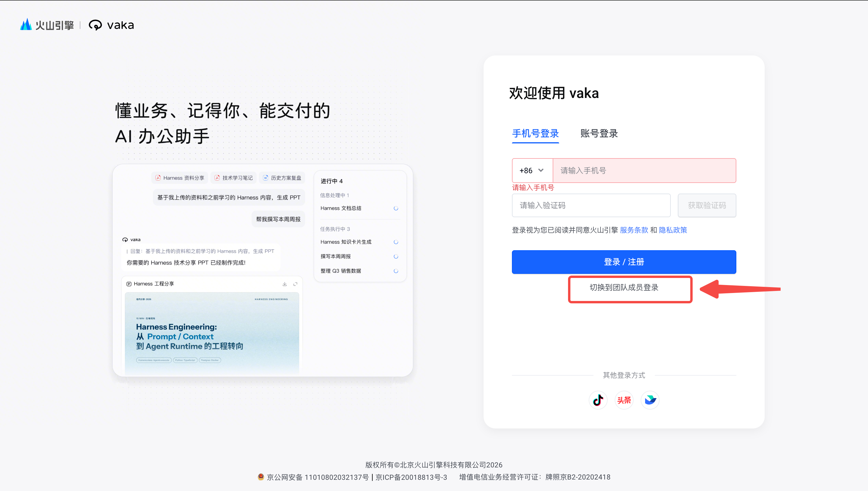This screenshot has width=868, height=491.
Task: Open the 服务条款 link
Action: coord(634,230)
